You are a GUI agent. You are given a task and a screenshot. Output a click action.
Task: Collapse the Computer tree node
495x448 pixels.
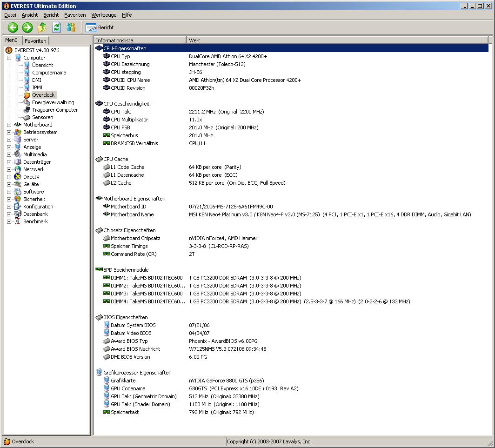[x=9, y=58]
